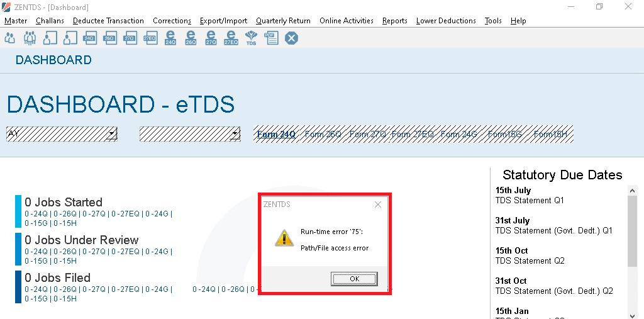Click the scroll-down arrow of Statutory Due Dates
The image size is (644, 319).
point(633,315)
